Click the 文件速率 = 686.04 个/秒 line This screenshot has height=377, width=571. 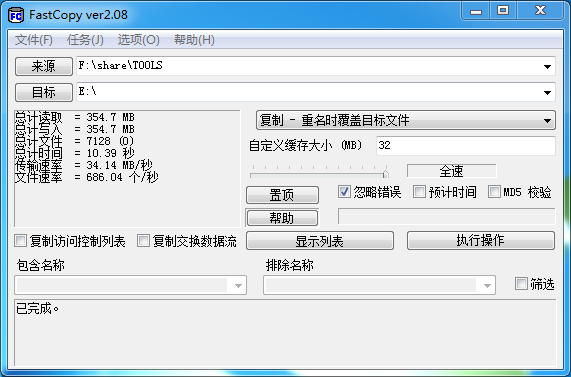coord(86,177)
